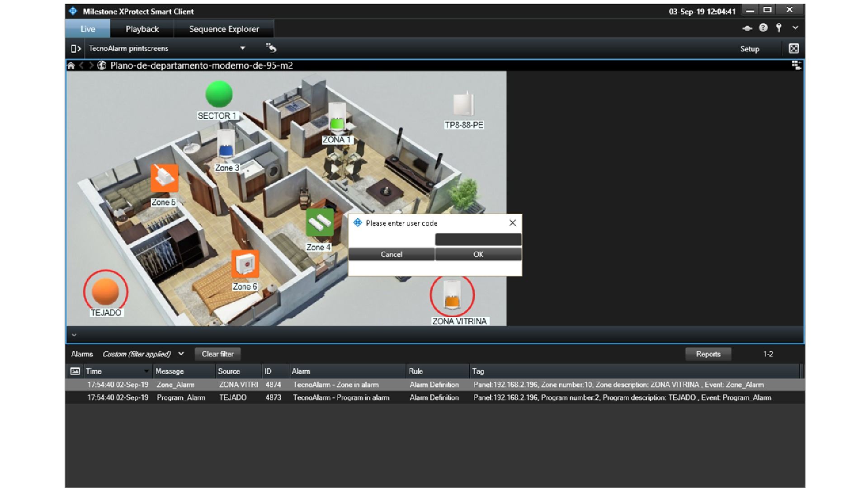This screenshot has height=488, width=868.
Task: Toggle the side pane with hide-panel icon
Action: click(75, 48)
